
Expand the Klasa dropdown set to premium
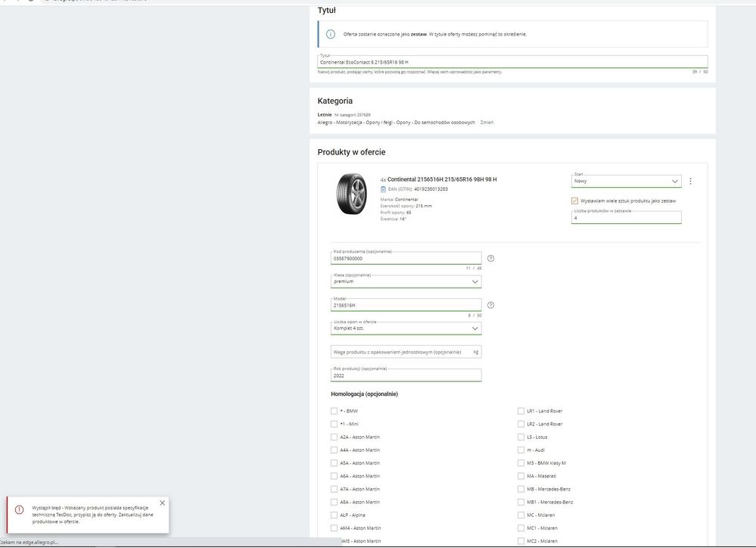click(x=406, y=282)
